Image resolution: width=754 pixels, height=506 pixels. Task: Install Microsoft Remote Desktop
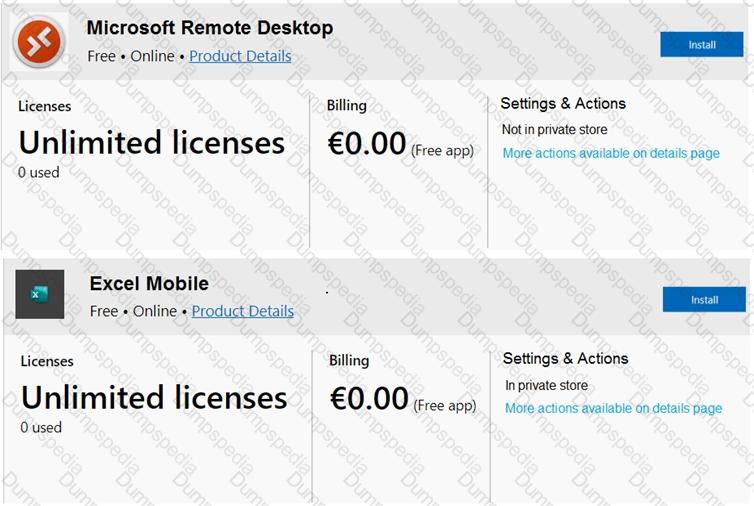(x=702, y=45)
